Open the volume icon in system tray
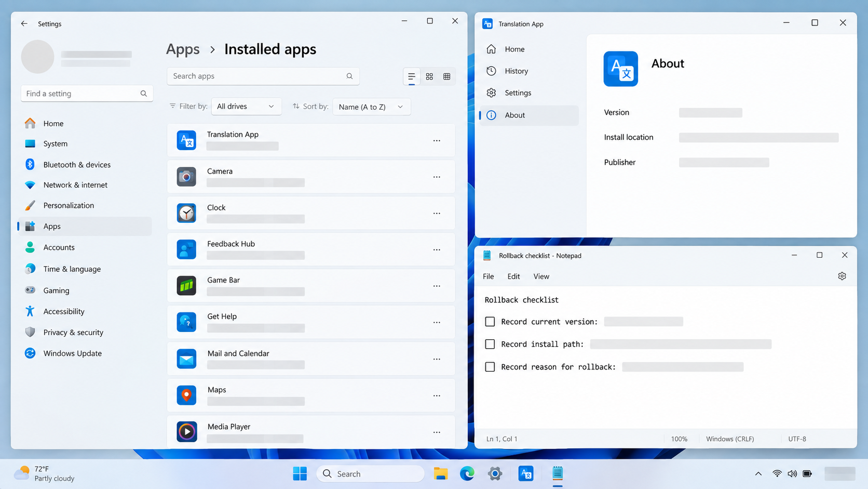This screenshot has width=868, height=489. point(792,473)
